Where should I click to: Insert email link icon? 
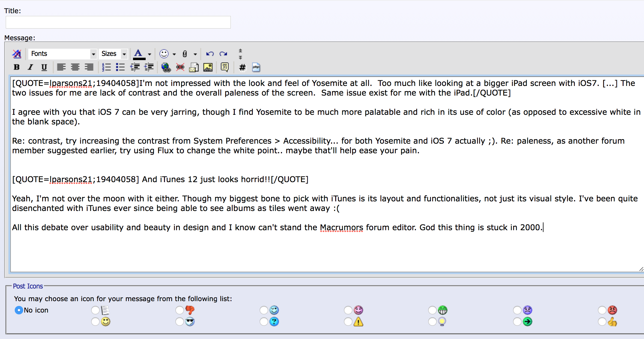[x=194, y=67]
